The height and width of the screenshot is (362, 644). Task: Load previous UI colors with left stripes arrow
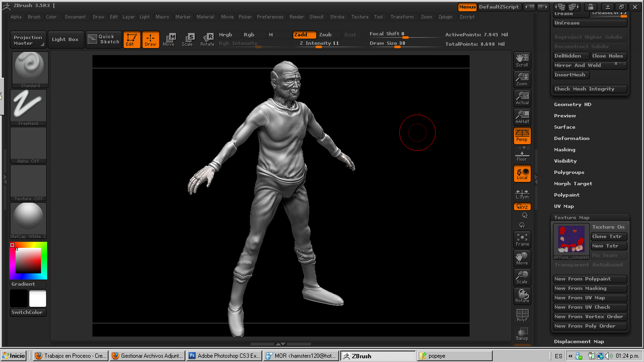coord(530,7)
